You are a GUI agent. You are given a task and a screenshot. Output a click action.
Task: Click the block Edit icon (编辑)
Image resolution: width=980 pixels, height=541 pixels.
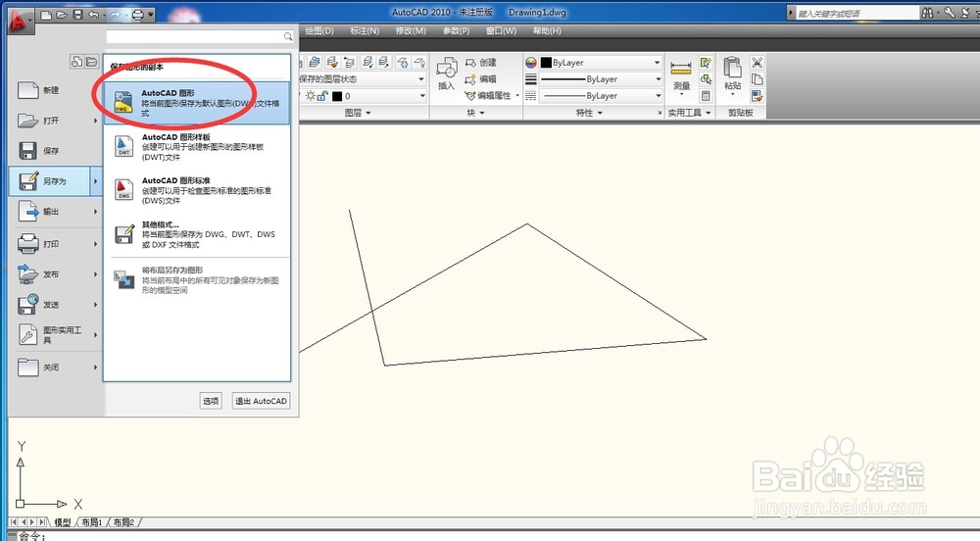pyautogui.click(x=470, y=79)
